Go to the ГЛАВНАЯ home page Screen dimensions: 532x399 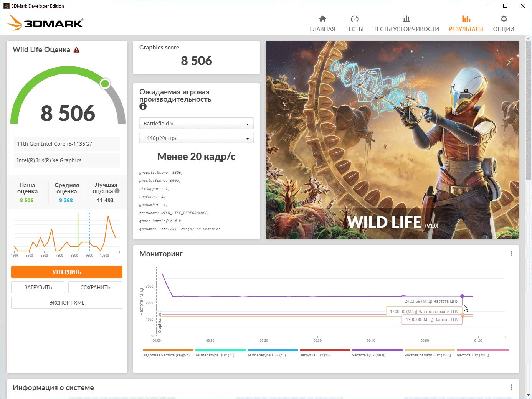(x=322, y=23)
